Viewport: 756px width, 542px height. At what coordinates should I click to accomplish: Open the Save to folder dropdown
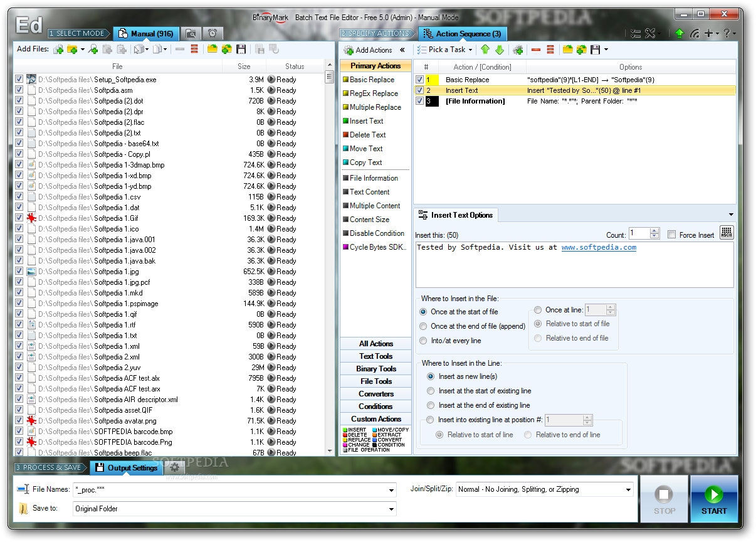(x=392, y=509)
